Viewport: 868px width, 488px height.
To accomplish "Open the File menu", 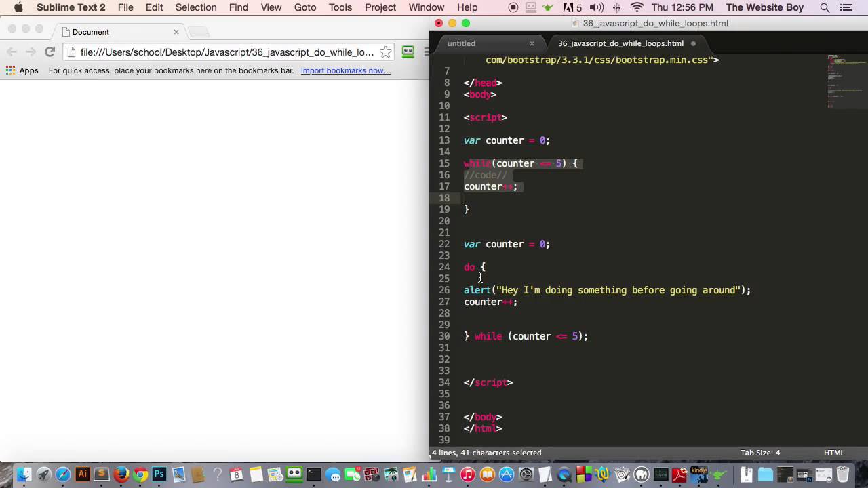I will (125, 7).
